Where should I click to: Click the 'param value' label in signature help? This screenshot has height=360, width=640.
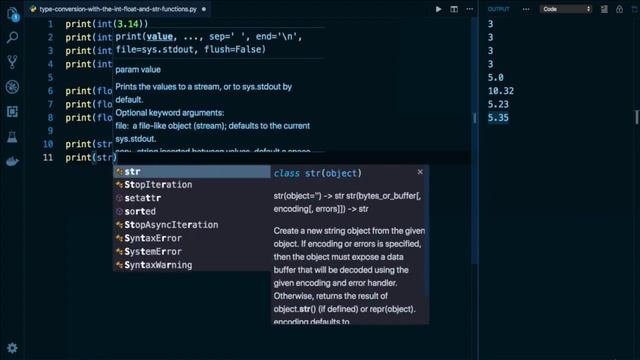[x=138, y=70]
